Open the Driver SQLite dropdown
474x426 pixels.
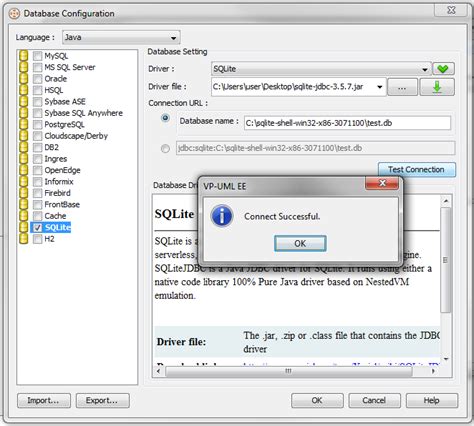pos(321,69)
